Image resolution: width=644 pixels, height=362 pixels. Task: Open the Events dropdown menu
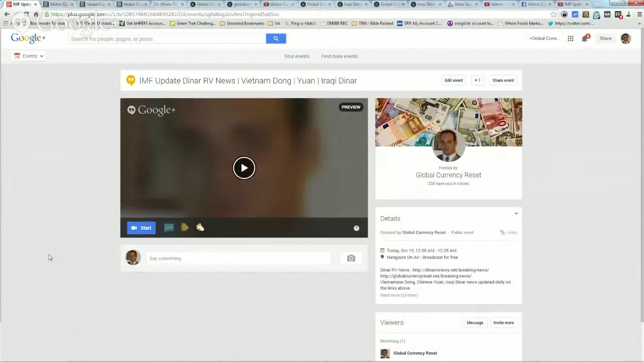coord(29,56)
